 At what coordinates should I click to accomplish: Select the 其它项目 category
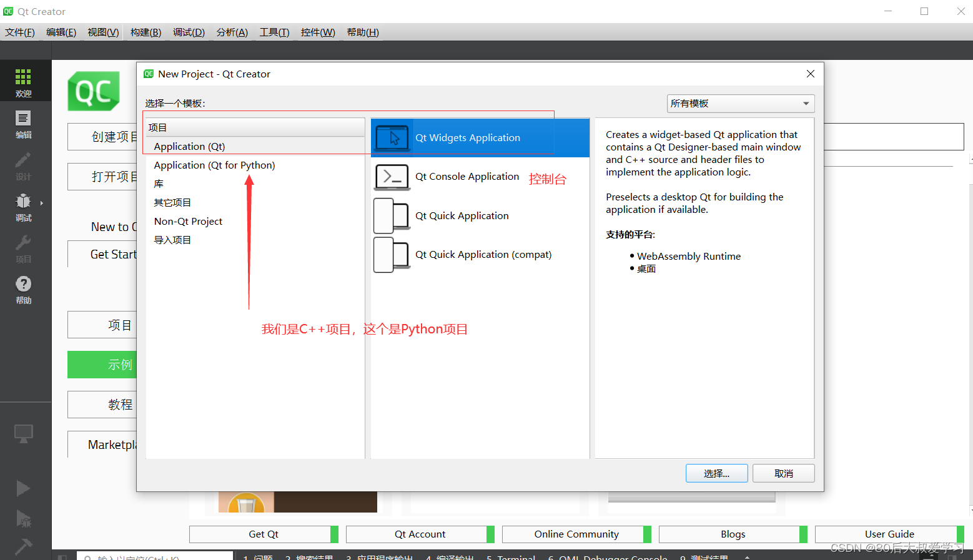pyautogui.click(x=255, y=203)
